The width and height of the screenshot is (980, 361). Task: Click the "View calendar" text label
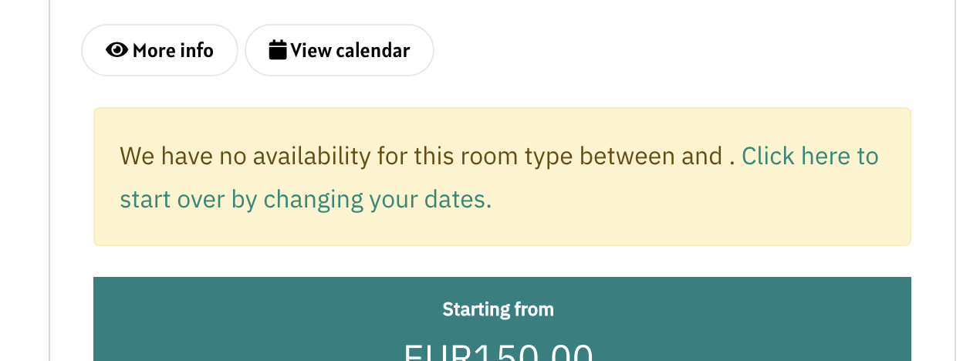(350, 51)
